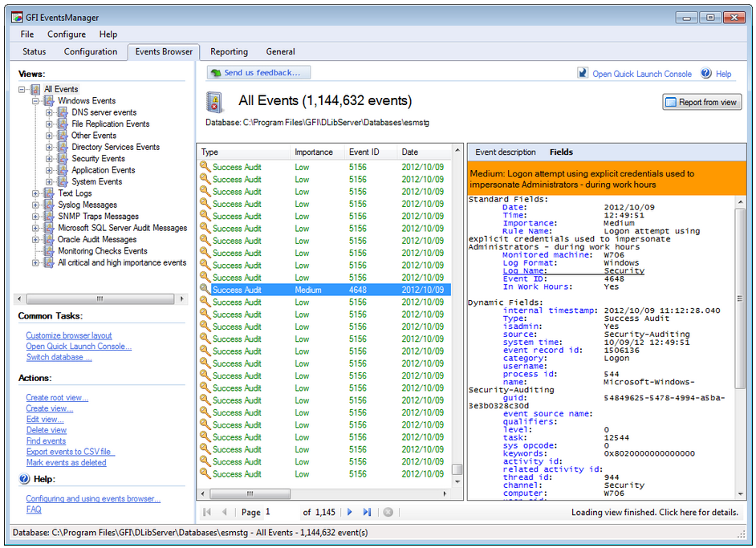Image resolution: width=756 pixels, height=548 pixels.
Task: Switch to the Reporting tab
Action: (229, 51)
